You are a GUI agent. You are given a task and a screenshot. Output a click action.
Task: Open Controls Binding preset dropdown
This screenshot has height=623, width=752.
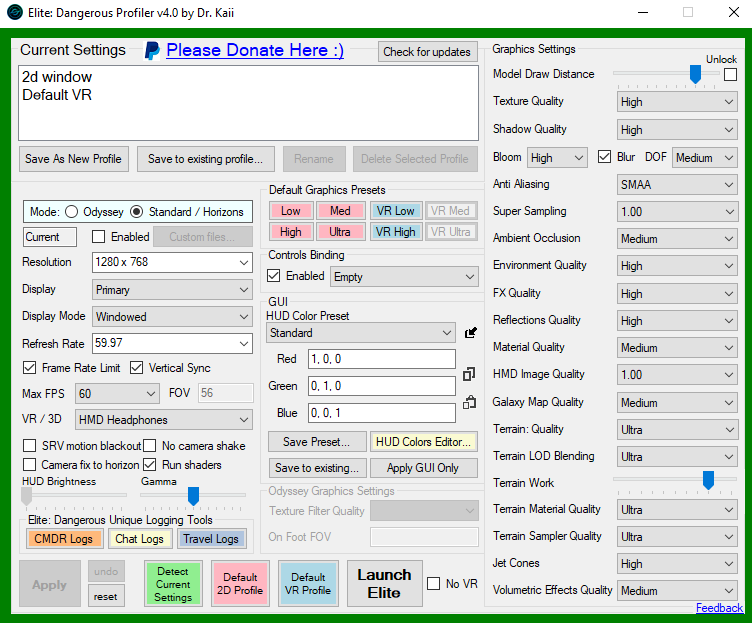404,277
